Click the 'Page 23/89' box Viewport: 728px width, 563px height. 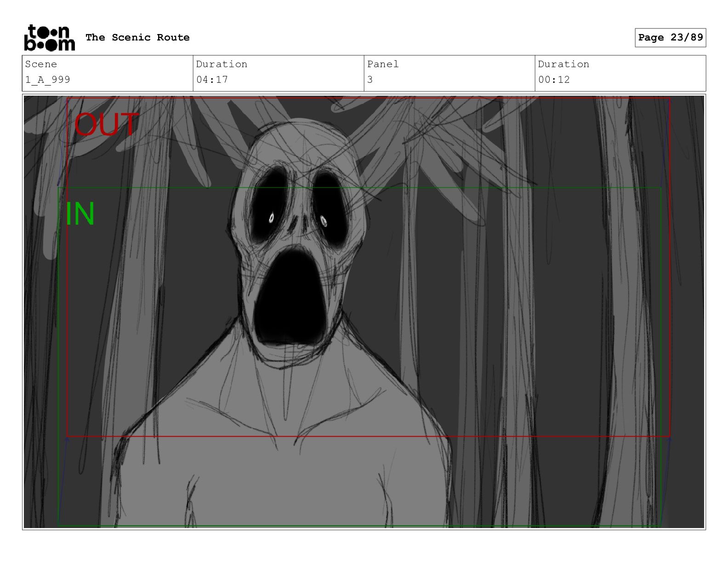point(671,38)
